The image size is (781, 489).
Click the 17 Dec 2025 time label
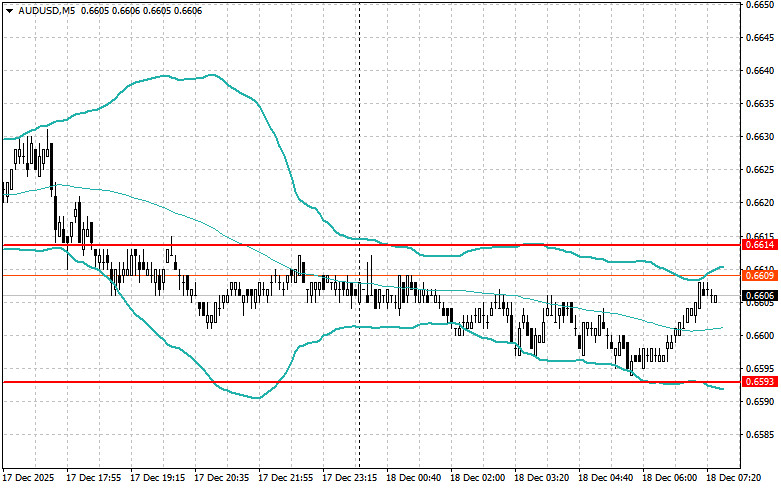(x=29, y=478)
